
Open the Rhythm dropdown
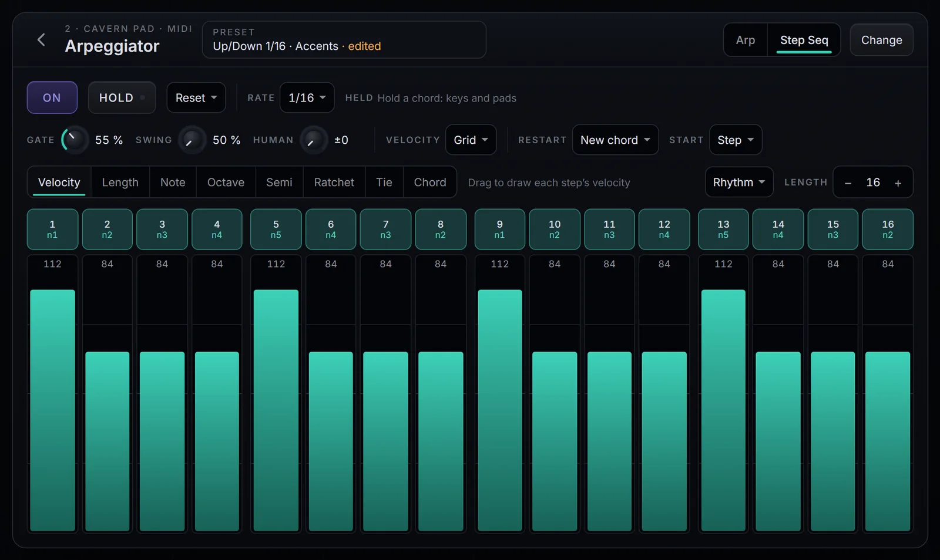(x=739, y=182)
